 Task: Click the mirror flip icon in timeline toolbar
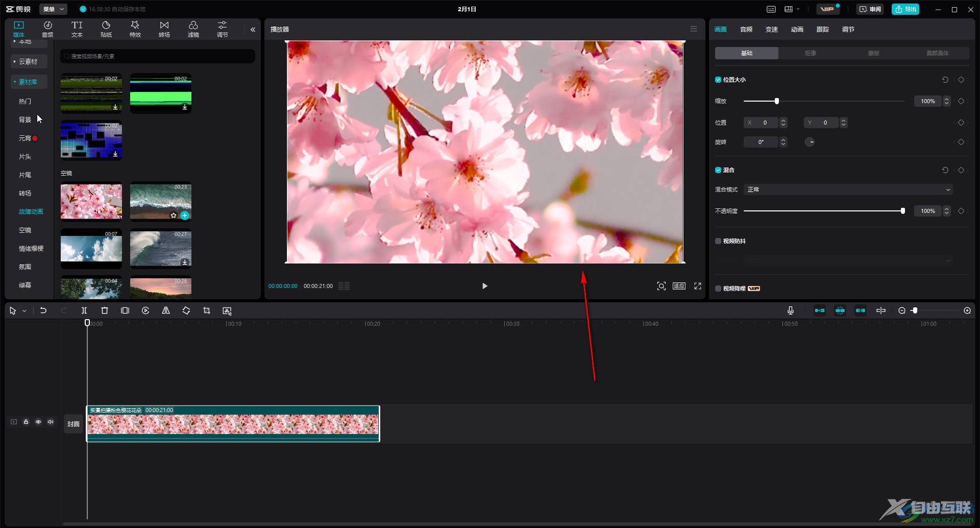point(166,310)
